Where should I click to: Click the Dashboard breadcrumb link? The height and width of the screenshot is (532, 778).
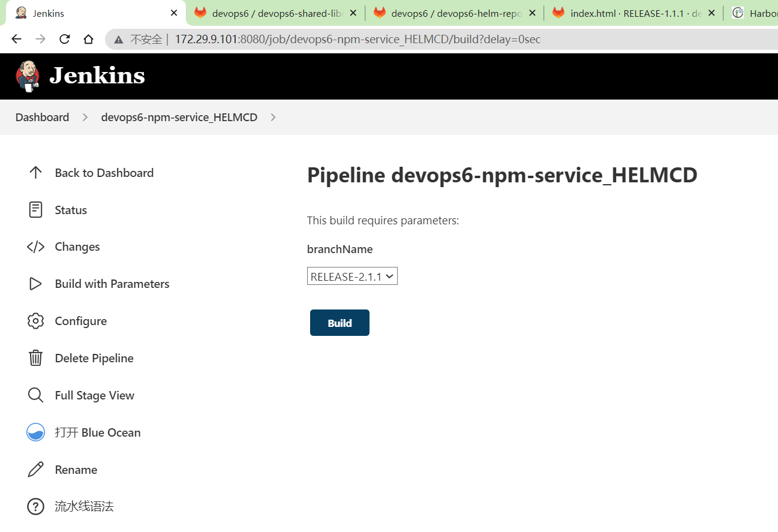coord(42,118)
